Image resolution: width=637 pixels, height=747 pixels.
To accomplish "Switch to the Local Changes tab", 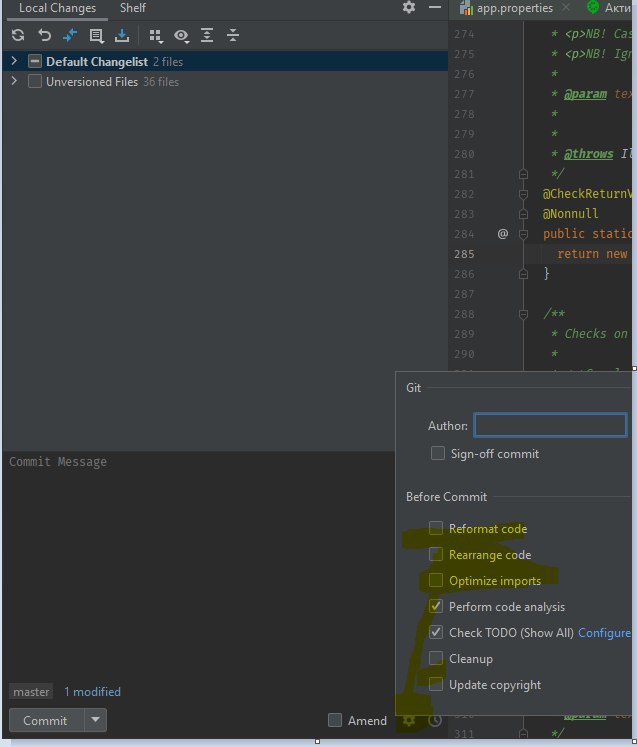I will point(57,8).
